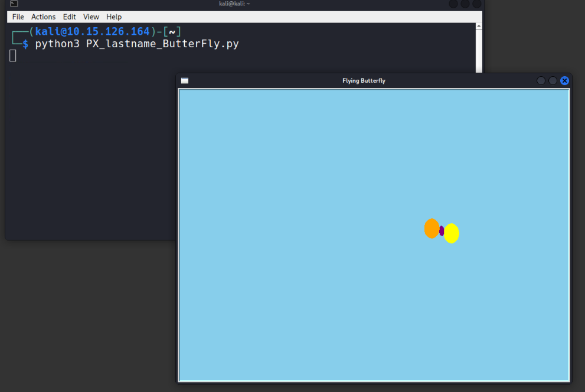Open the File menu in terminal
This screenshot has width=585, height=392.
click(18, 17)
